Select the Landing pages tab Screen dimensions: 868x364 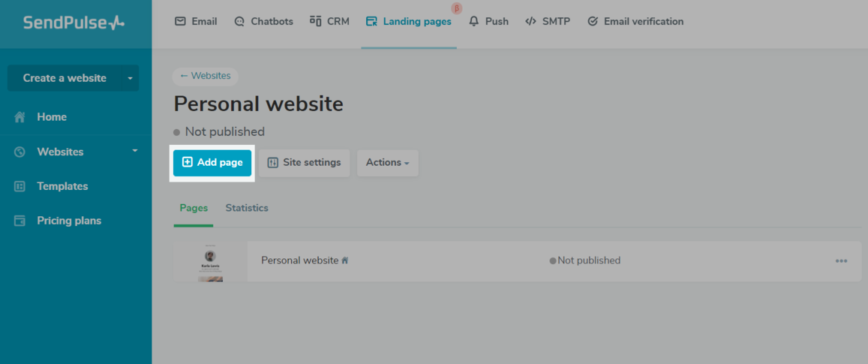click(x=409, y=22)
